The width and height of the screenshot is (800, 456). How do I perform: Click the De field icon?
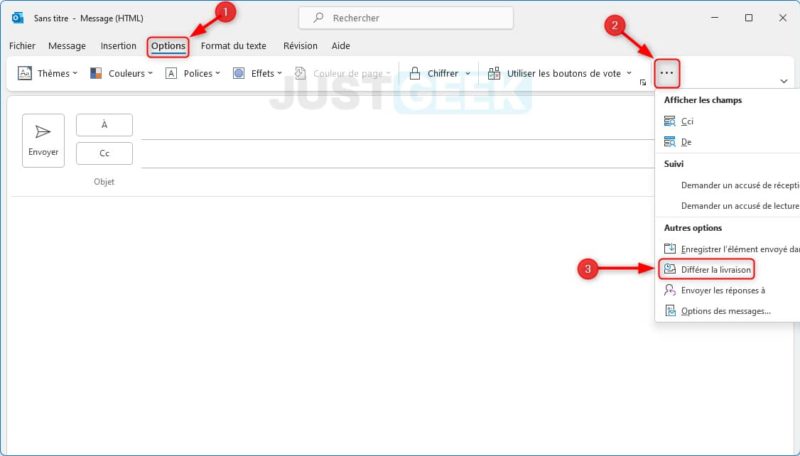[669, 142]
